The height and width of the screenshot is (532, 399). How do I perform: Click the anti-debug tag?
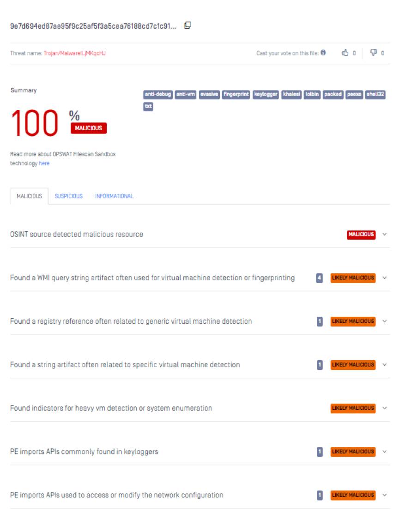coord(158,94)
